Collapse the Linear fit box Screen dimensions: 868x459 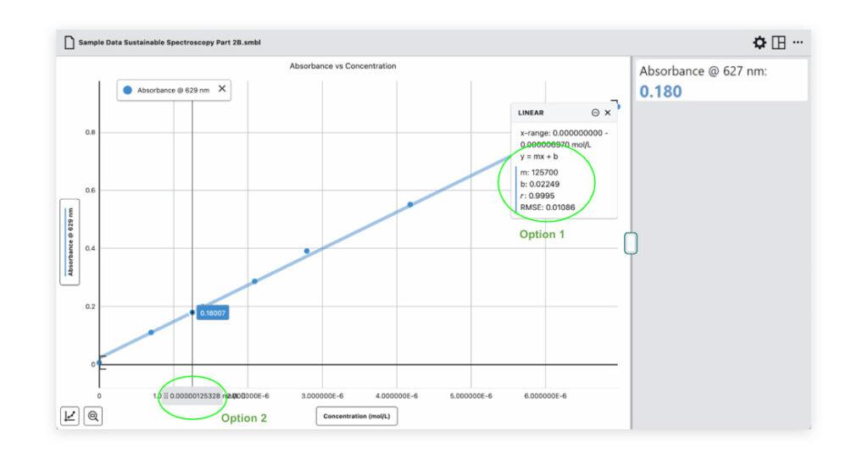pyautogui.click(x=595, y=113)
